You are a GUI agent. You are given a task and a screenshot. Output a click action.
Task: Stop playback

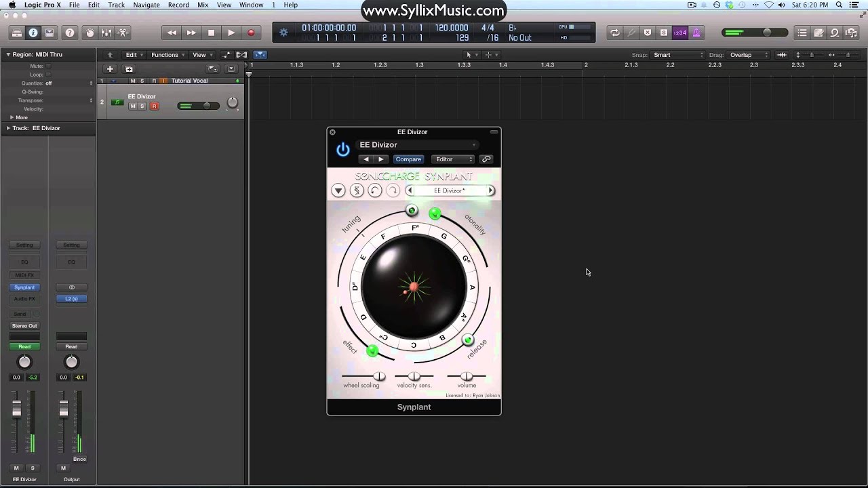pyautogui.click(x=212, y=33)
